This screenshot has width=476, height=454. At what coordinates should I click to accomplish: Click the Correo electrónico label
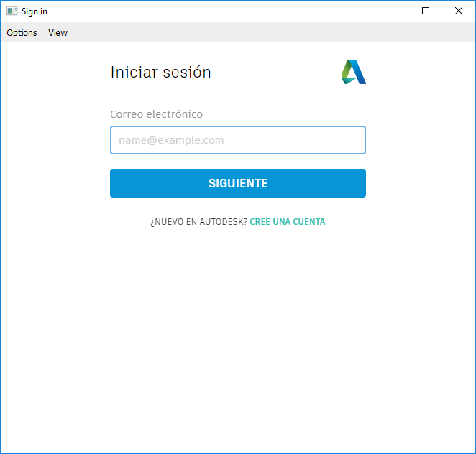point(156,114)
